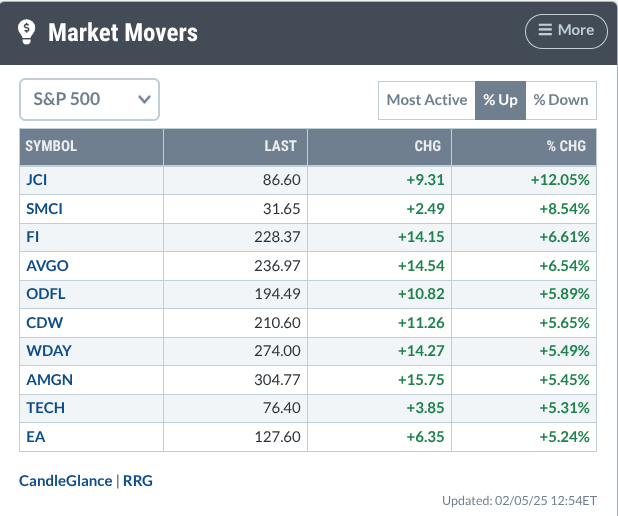
Task: Click WDAY percent change +5.49%
Action: click(x=564, y=351)
